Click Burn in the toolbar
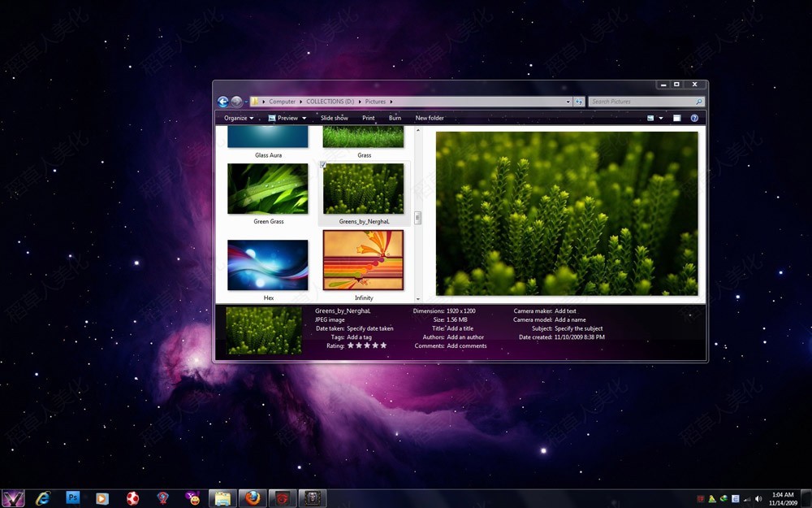Image resolution: width=812 pixels, height=508 pixels. coord(395,118)
